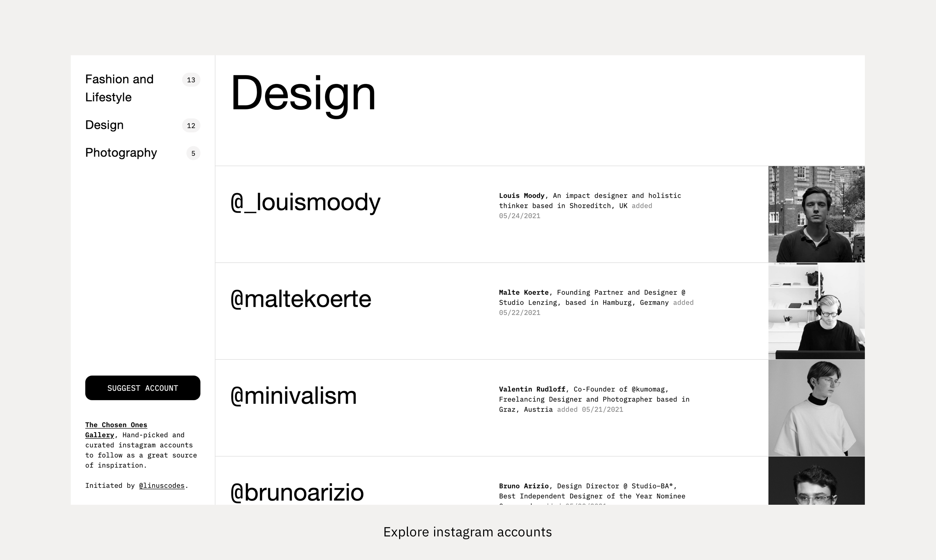Open the @maltekoerte account handle
Viewport: 936px width, 560px height.
[x=300, y=299]
